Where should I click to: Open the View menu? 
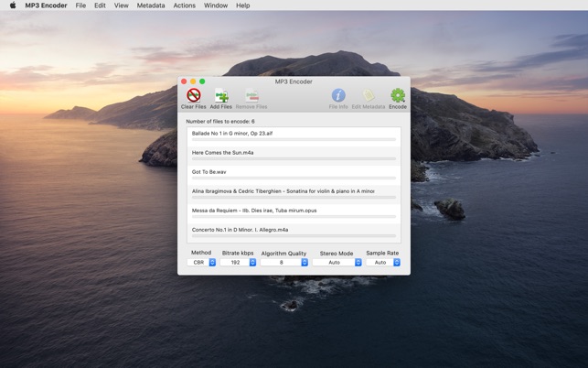(121, 5)
